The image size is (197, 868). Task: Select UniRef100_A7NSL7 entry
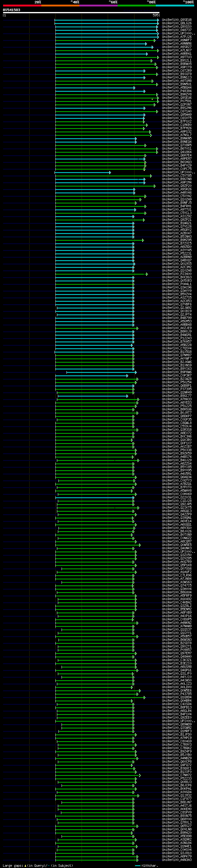(x=177, y=135)
